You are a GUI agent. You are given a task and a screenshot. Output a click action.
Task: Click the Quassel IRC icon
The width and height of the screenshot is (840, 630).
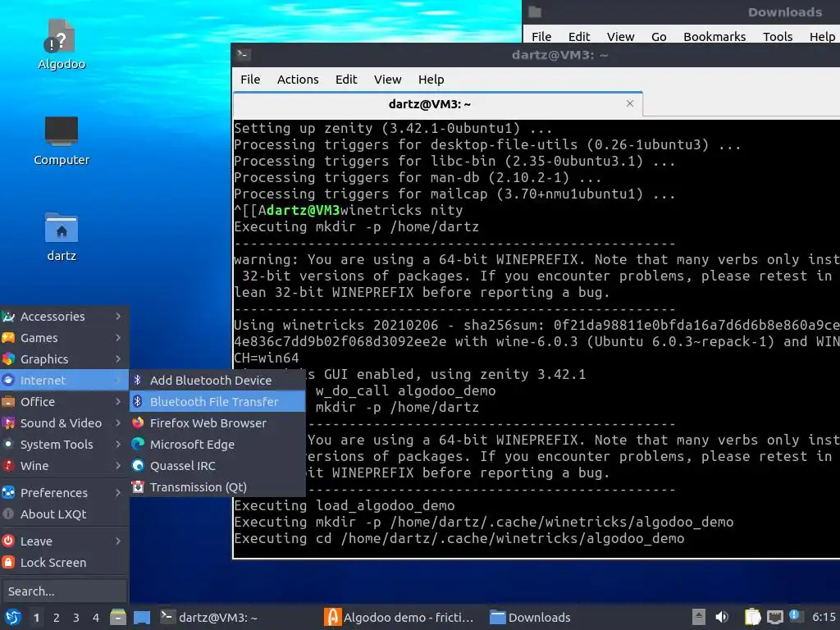tap(138, 466)
